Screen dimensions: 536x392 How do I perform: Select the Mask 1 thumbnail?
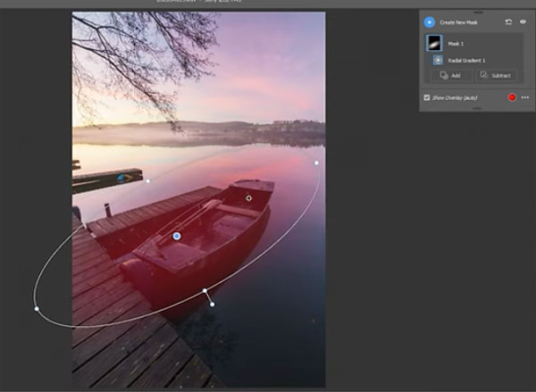pos(434,43)
